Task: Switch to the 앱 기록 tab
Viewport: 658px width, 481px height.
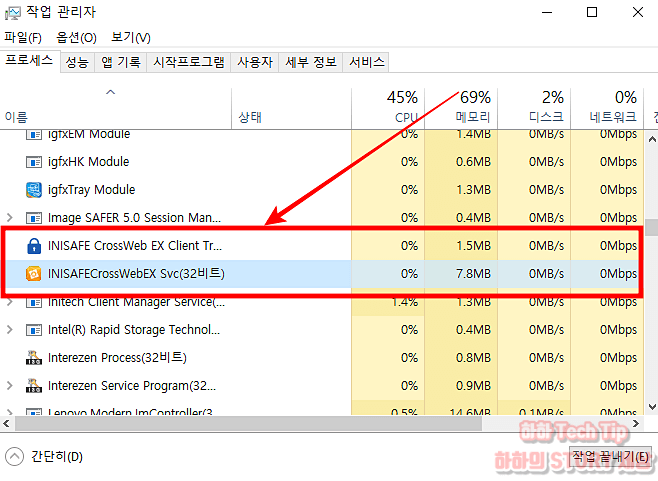Action: pyautogui.click(x=121, y=63)
